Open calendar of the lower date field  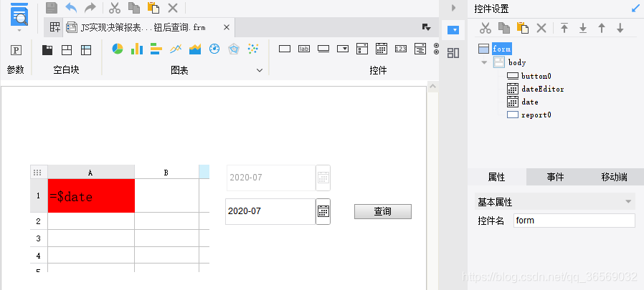click(x=323, y=212)
